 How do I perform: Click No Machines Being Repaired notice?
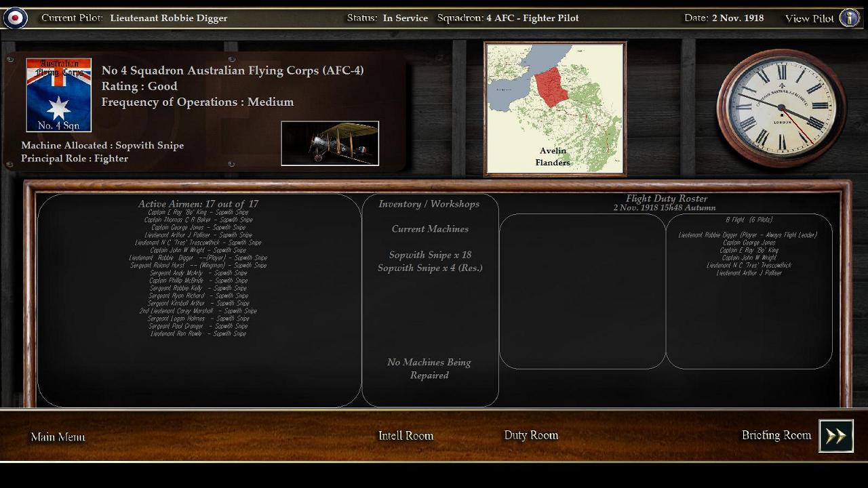pos(429,369)
